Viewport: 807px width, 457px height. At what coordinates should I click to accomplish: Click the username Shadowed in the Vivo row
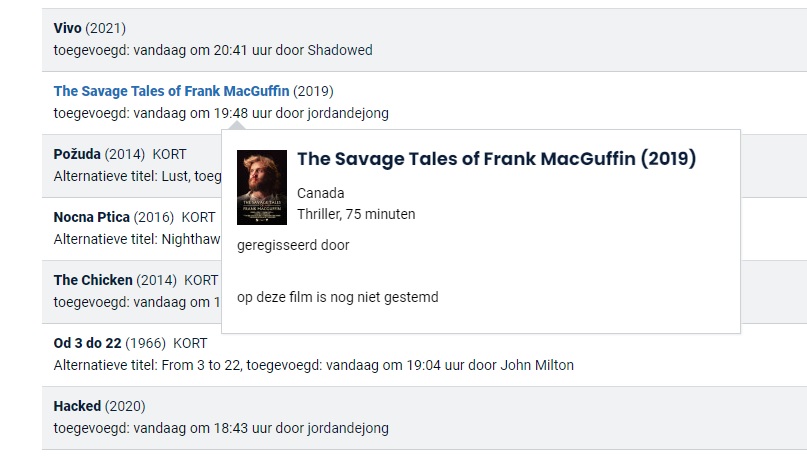340,50
